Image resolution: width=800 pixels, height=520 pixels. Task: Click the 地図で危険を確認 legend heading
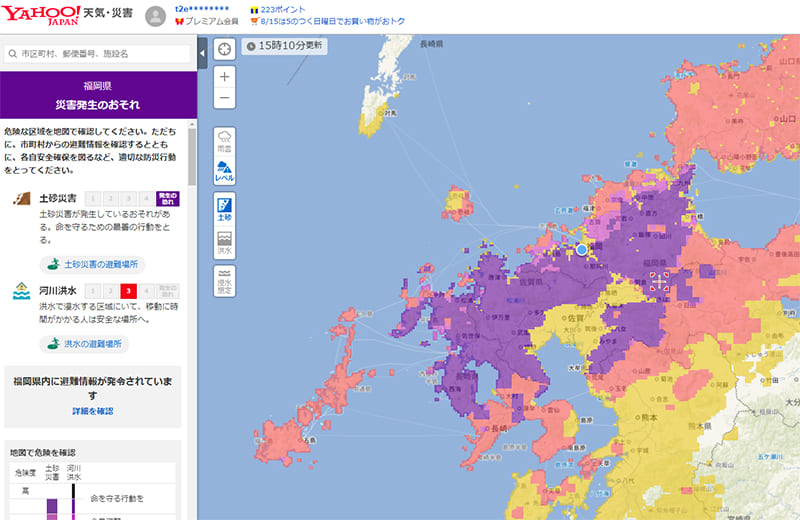(x=43, y=452)
